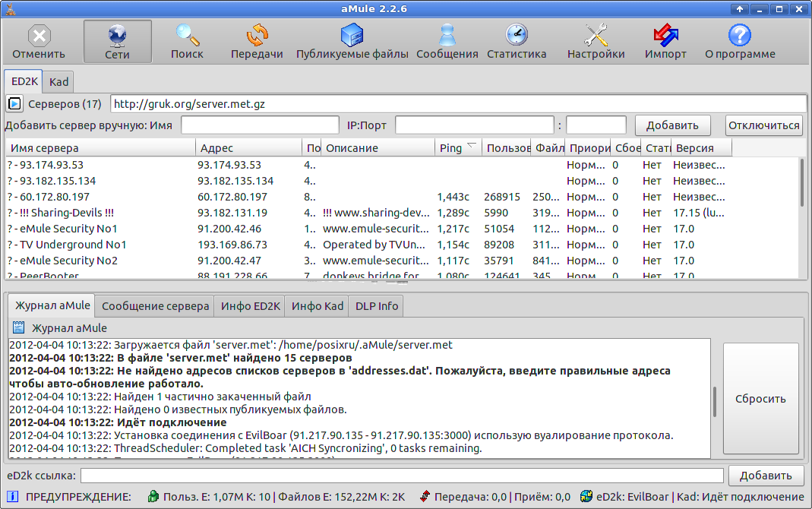Select the Журнал aMule tab
Image resolution: width=812 pixels, height=509 pixels.
[x=52, y=305]
